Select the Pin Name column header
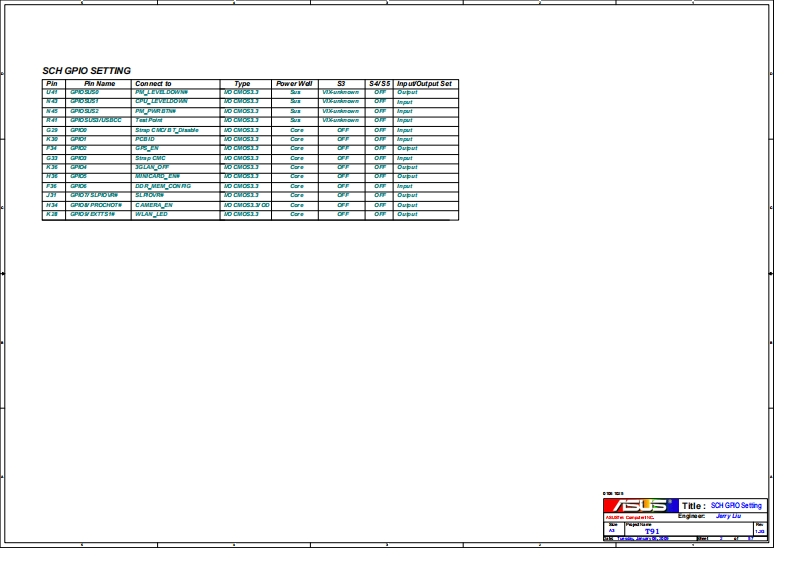This screenshot has width=793, height=561. point(99,83)
